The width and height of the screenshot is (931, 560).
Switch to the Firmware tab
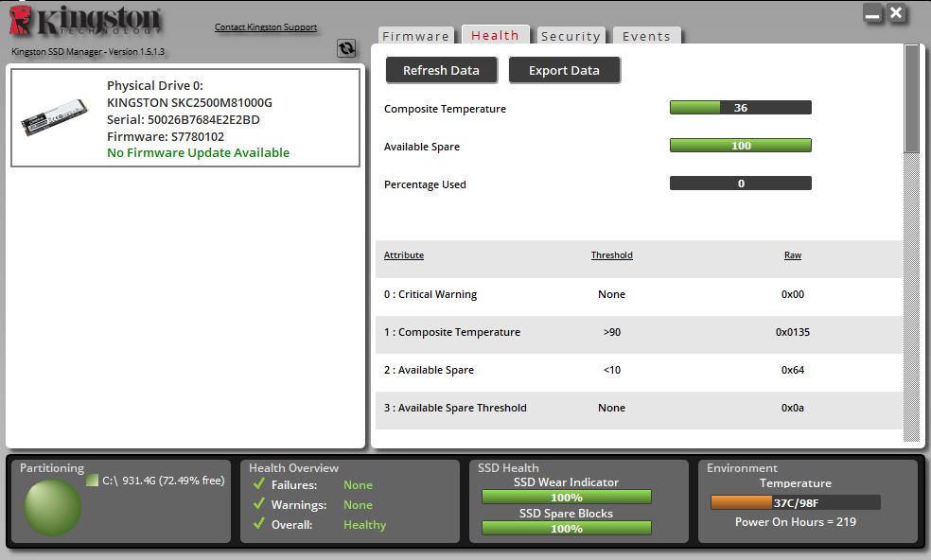coord(415,36)
